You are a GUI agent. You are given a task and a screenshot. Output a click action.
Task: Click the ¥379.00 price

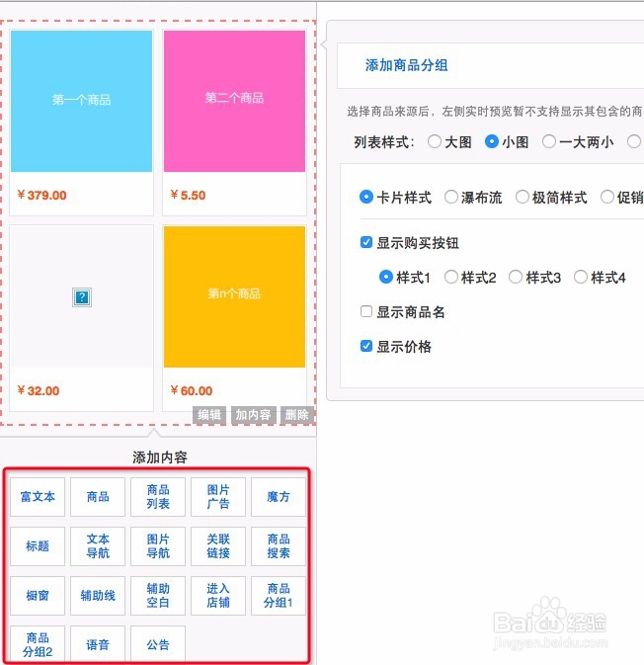(x=41, y=195)
